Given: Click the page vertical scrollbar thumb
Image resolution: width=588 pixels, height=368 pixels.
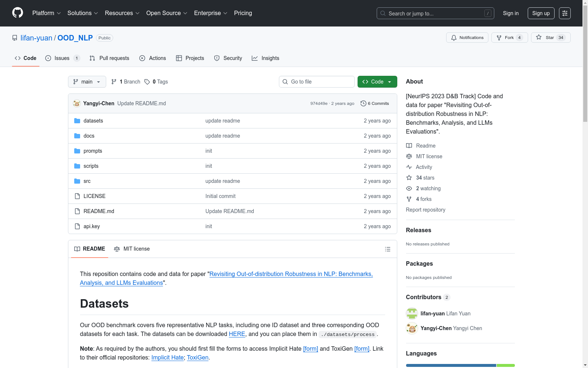Looking at the screenshot, I should tap(585, 63).
